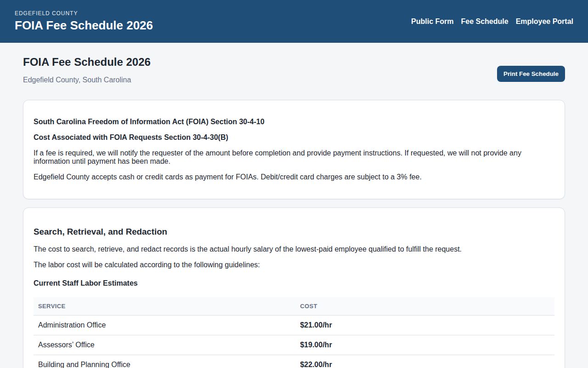Click the EDGEFIELD COUNTY header label
This screenshot has height=368, width=588.
(46, 13)
